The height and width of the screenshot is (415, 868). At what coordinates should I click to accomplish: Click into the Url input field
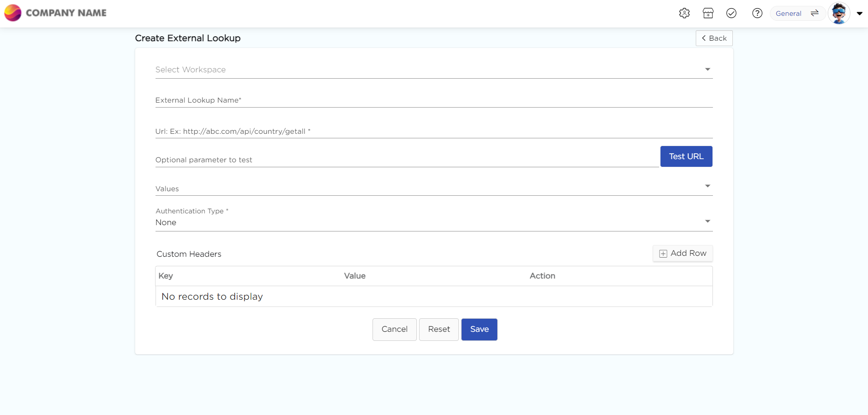coord(433,131)
